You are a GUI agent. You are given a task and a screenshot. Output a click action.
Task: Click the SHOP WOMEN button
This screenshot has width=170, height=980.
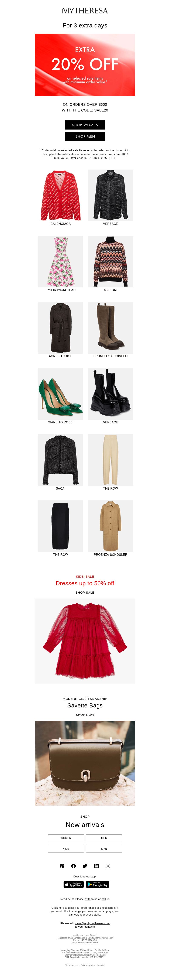click(85, 125)
